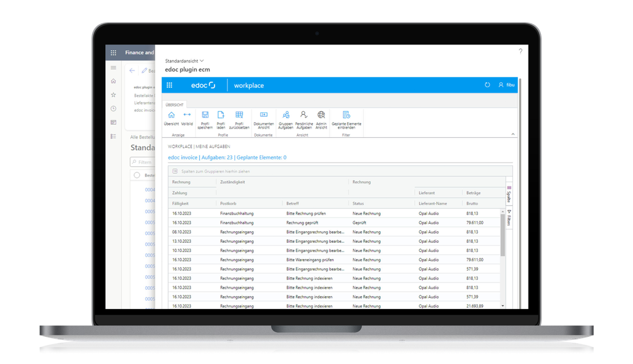Click the Brutto value 21.693,89
This screenshot has width=633, height=364.
[475, 306]
